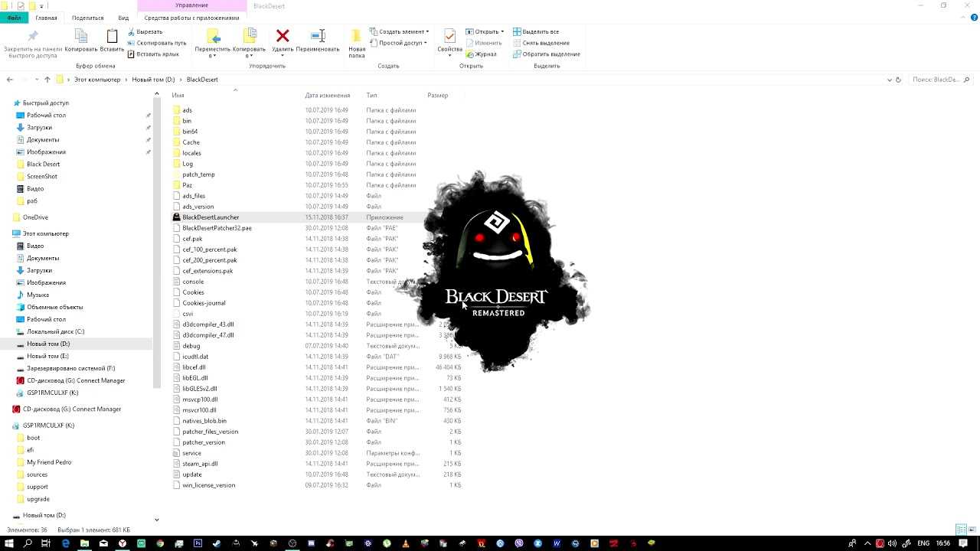Click the Pin to Quick Access icon

tap(33, 36)
